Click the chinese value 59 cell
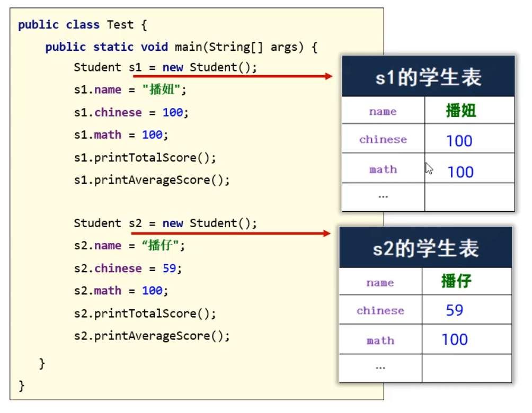This screenshot has width=532, height=413. click(x=467, y=310)
